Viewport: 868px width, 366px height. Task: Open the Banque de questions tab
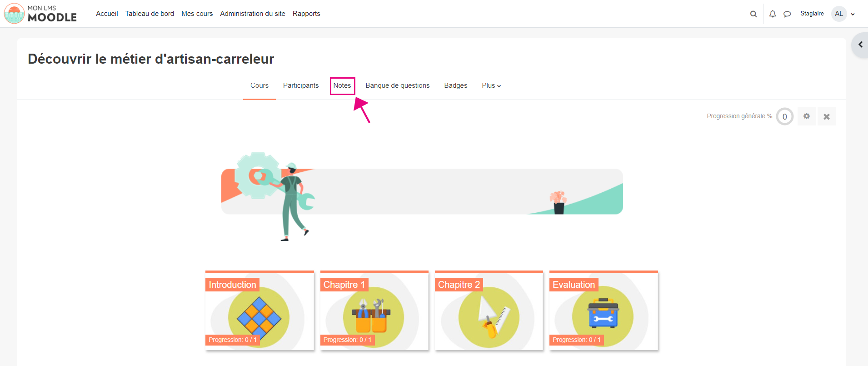(397, 85)
